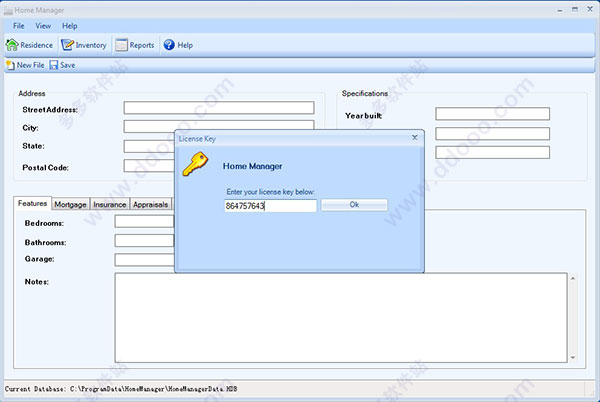Click the blue Help question mark icon
Viewport: 600px width, 402px height.
169,45
